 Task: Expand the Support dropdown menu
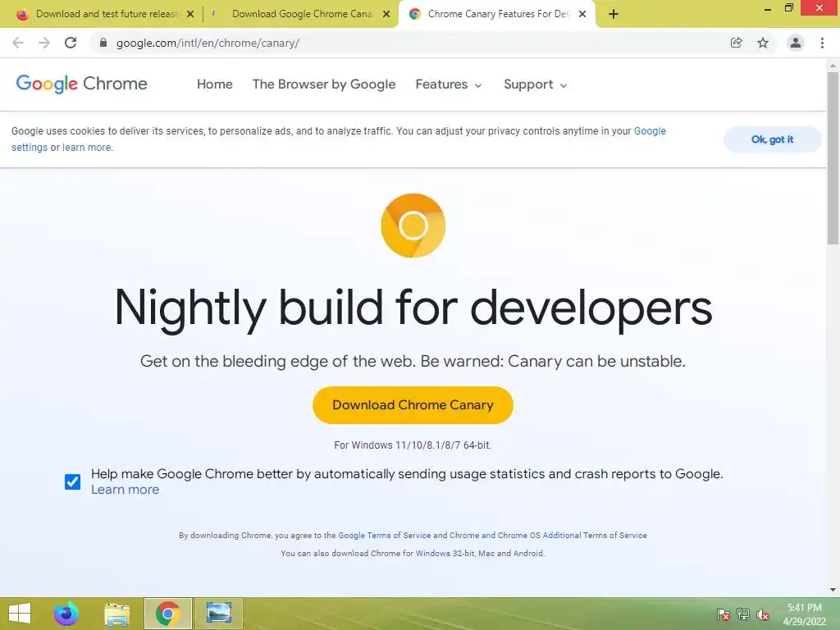click(x=535, y=84)
